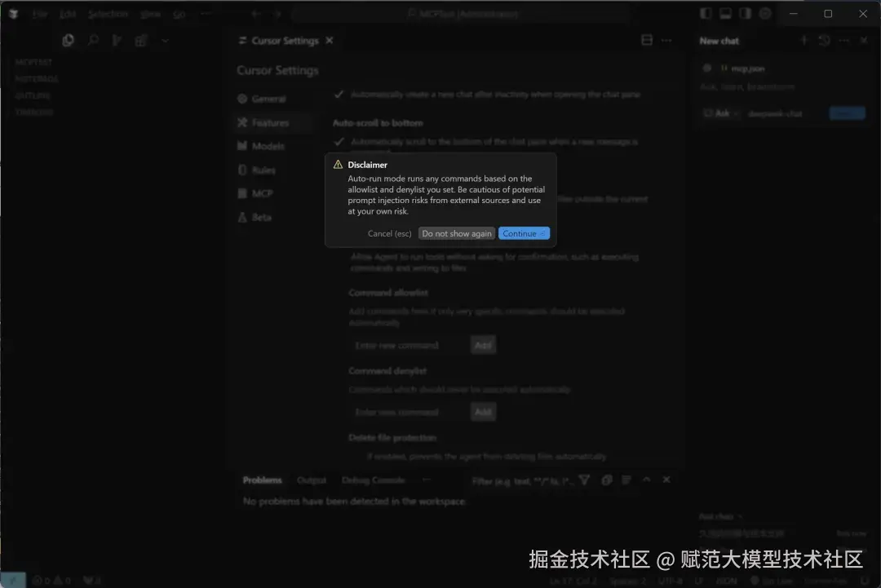Expand the views chevron in the sidebar toolbar
Viewport: 881px width, 588px height.
pos(166,40)
